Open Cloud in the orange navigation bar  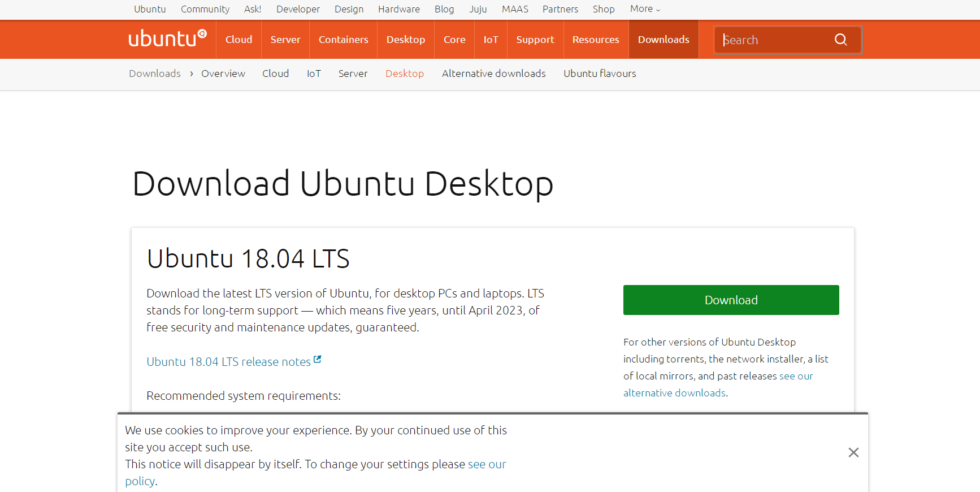coord(239,40)
